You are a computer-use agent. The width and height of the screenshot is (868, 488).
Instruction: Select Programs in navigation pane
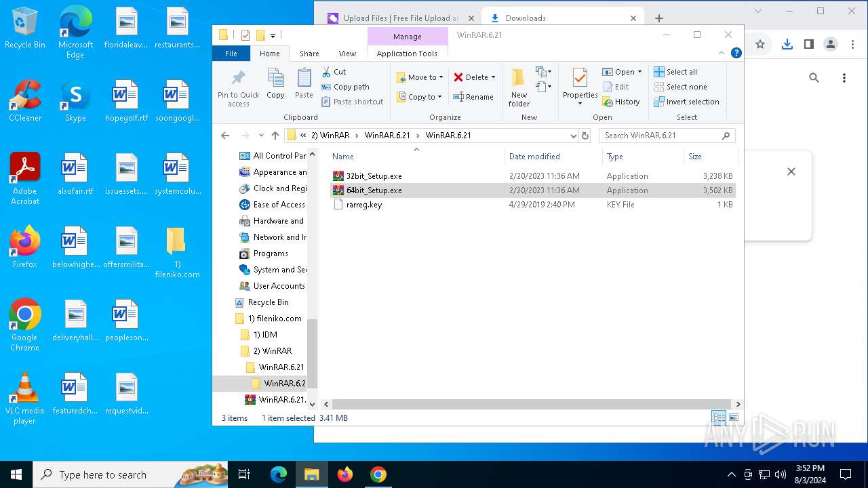pyautogui.click(x=264, y=253)
